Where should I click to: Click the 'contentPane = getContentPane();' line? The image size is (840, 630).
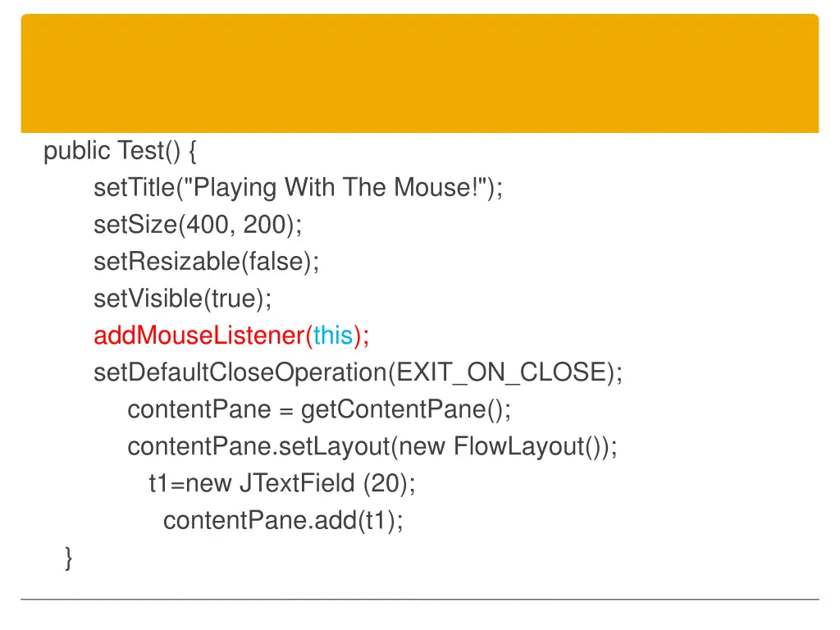point(319,410)
